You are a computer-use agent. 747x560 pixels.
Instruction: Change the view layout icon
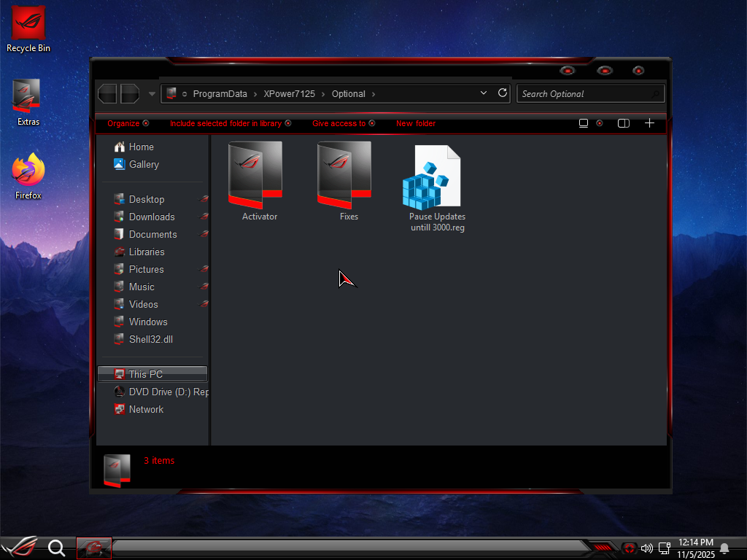pyautogui.click(x=584, y=123)
